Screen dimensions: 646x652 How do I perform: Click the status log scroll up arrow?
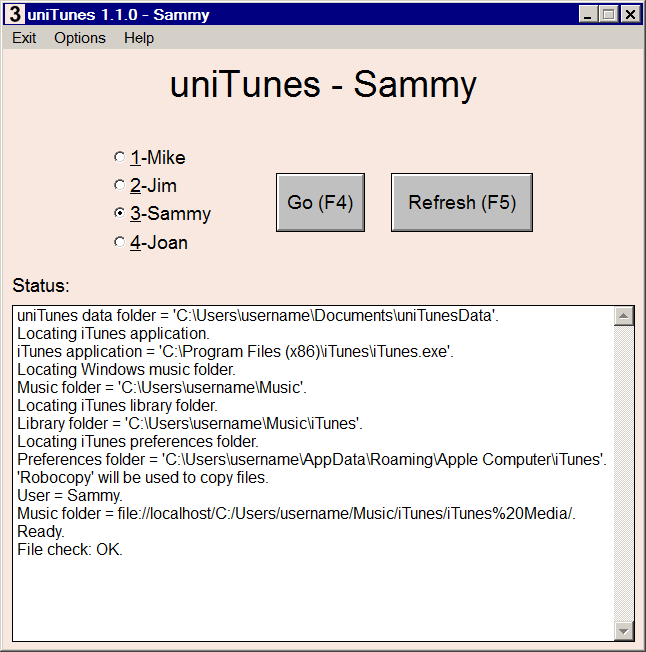[x=624, y=316]
